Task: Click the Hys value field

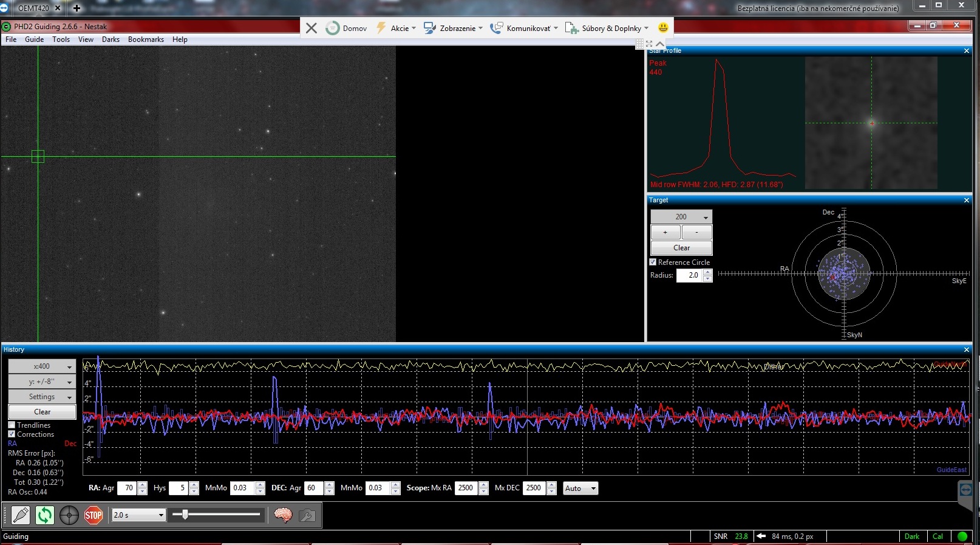Action: 179,488
